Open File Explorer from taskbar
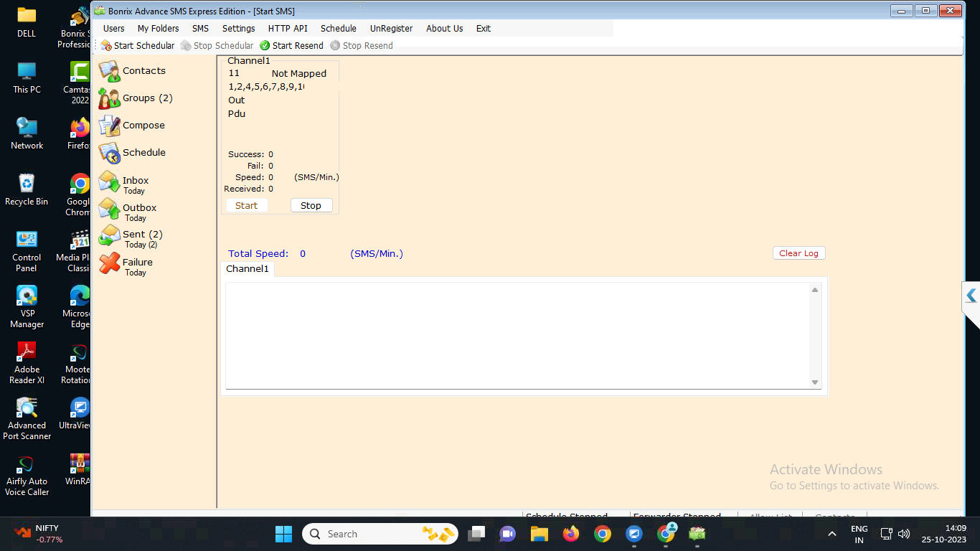 [540, 534]
